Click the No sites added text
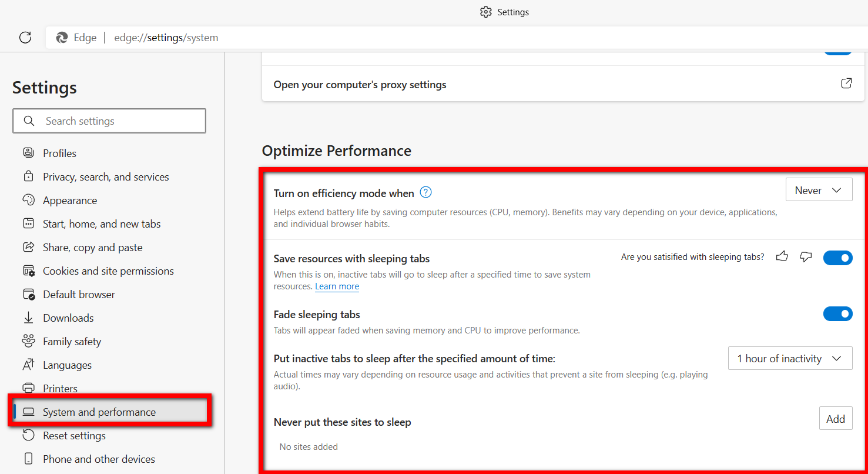868x474 pixels. pyautogui.click(x=309, y=446)
